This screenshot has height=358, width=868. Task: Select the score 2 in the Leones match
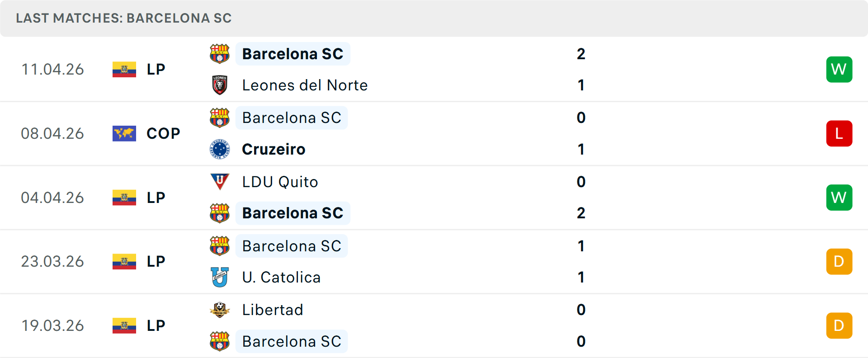click(581, 54)
